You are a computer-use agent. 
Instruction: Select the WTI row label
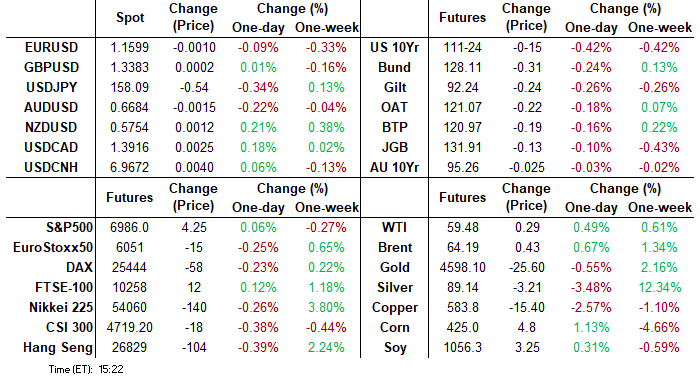[x=394, y=228]
